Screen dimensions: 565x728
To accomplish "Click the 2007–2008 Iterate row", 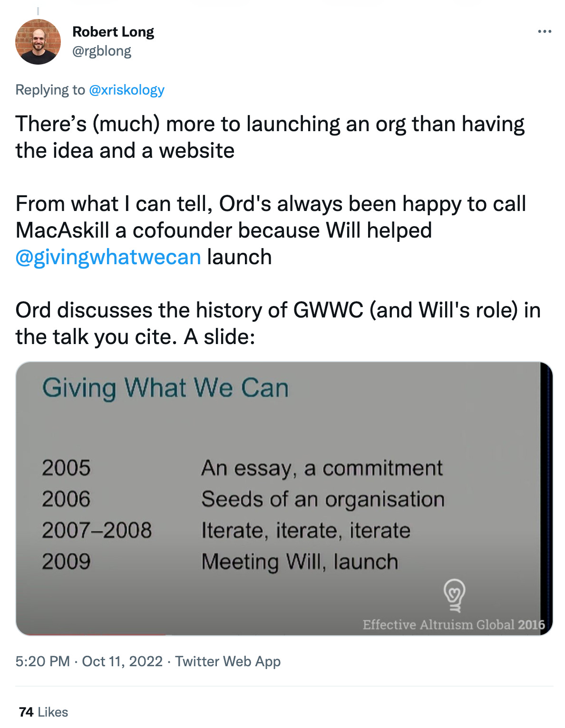I will pos(224,530).
